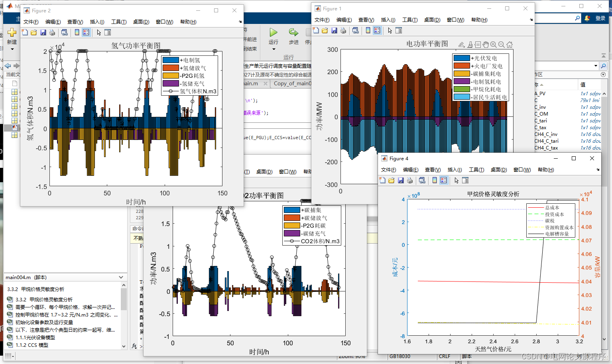
Task: Save icon in Figure 1 toolbar
Action: coord(334,30)
